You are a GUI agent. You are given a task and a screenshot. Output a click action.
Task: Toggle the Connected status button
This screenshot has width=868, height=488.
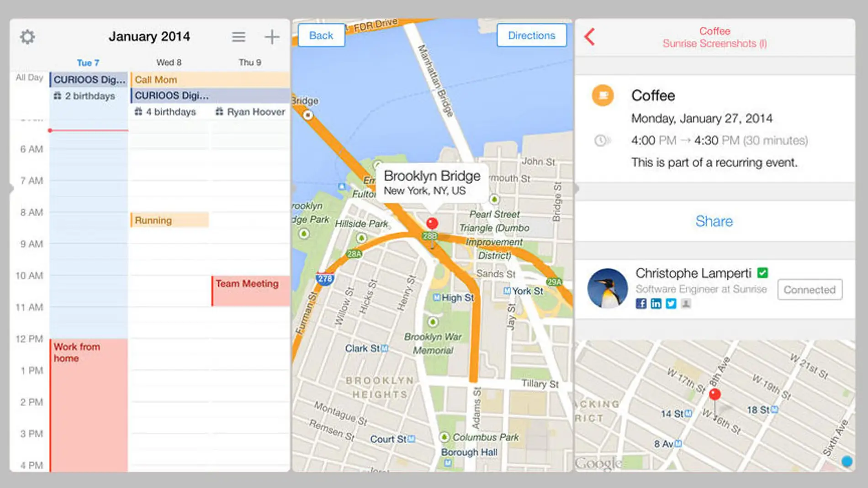(810, 289)
